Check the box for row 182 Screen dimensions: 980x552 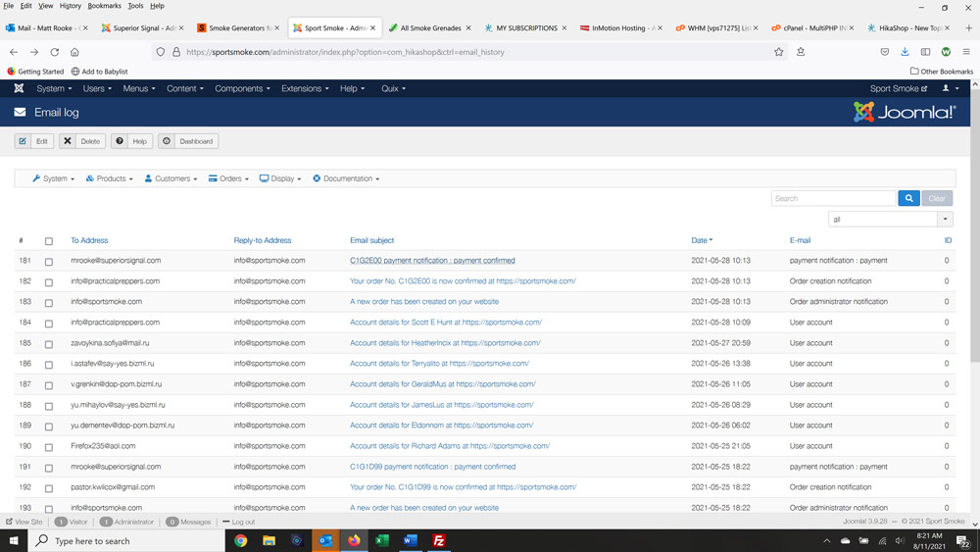click(x=49, y=282)
